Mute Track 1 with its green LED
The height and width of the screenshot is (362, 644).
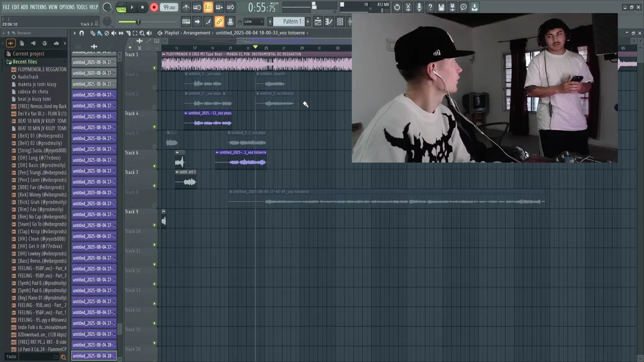(x=154, y=68)
